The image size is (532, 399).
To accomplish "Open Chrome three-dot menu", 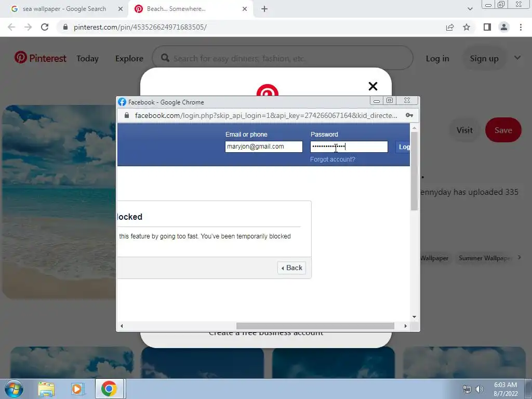I will (521, 27).
